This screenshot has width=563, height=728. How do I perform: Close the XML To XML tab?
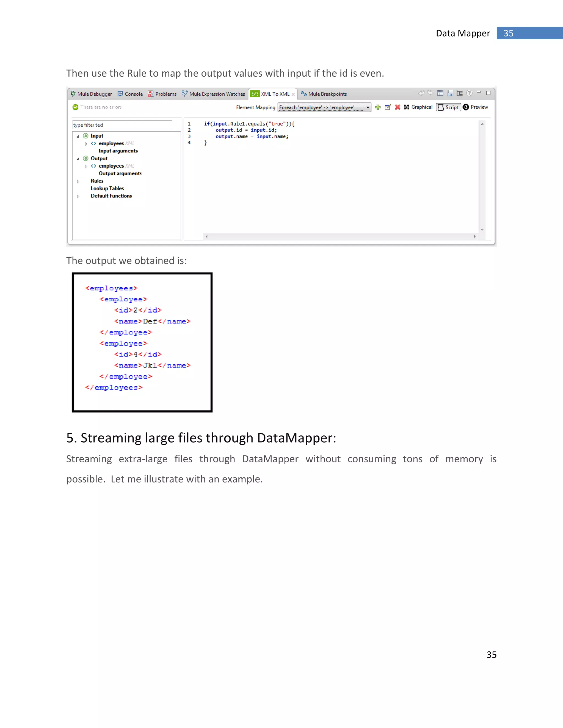tap(293, 94)
